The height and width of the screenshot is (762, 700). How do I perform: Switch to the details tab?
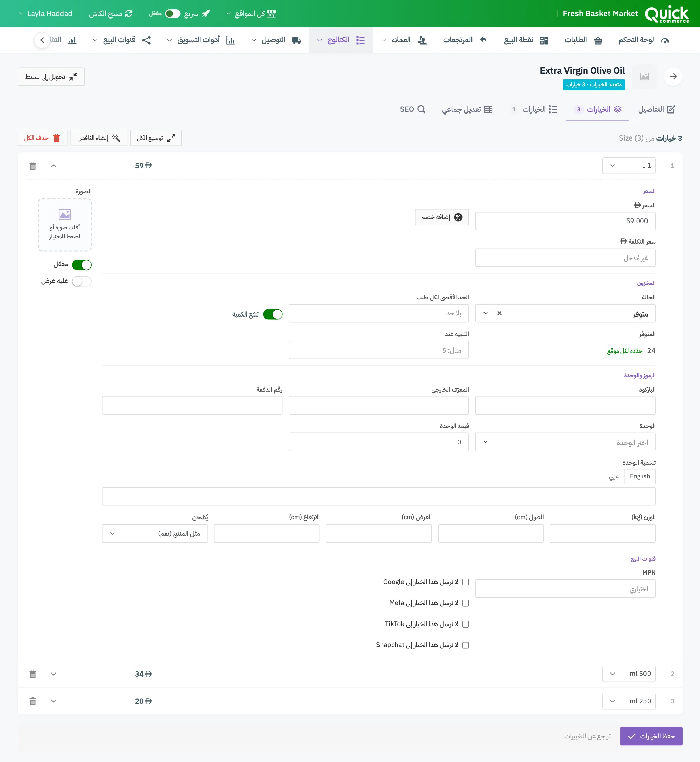[656, 109]
